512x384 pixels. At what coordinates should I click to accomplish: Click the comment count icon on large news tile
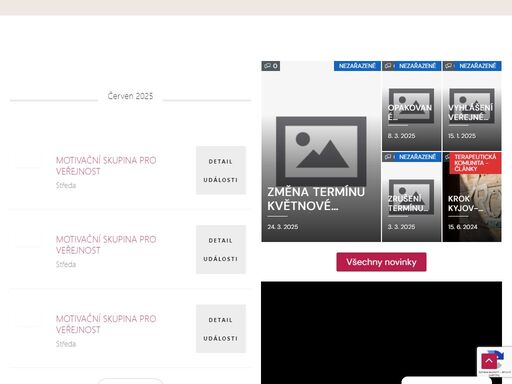pyautogui.click(x=271, y=66)
